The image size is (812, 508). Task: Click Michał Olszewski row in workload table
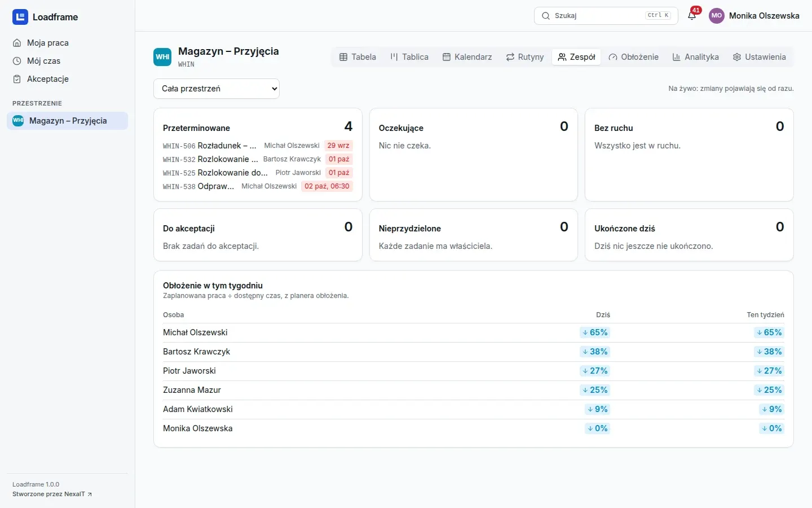coord(474,332)
